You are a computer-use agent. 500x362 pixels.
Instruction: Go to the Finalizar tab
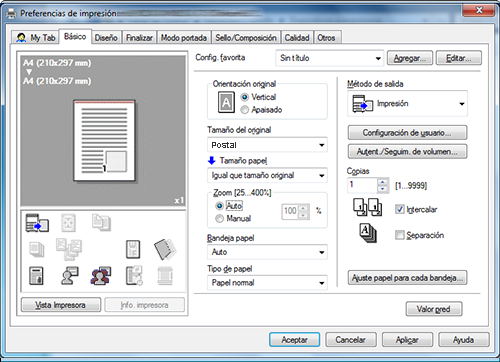[139, 38]
